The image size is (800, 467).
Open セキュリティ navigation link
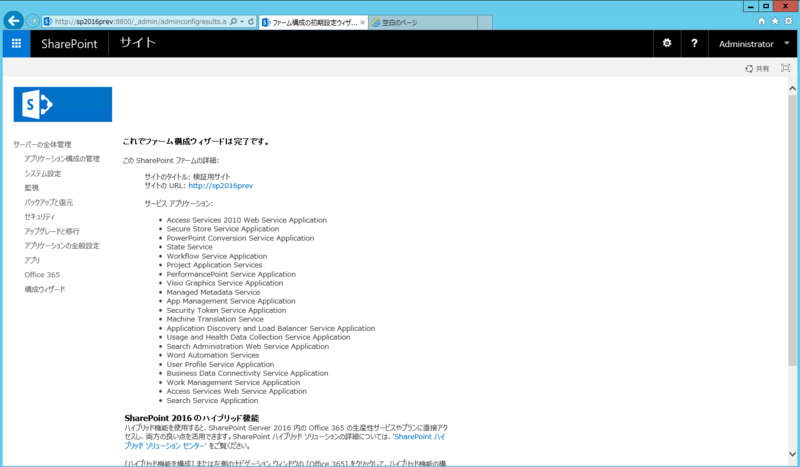(39, 216)
